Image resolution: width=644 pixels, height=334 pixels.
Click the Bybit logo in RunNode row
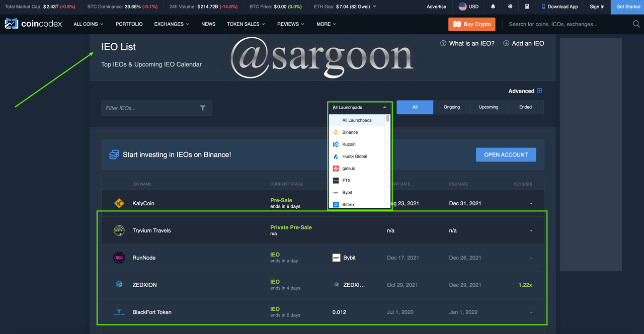pos(337,258)
